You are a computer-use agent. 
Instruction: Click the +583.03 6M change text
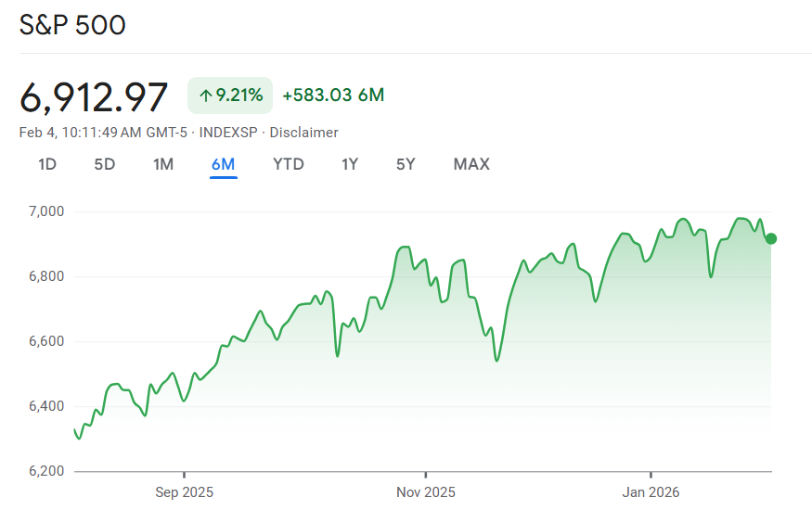(333, 96)
